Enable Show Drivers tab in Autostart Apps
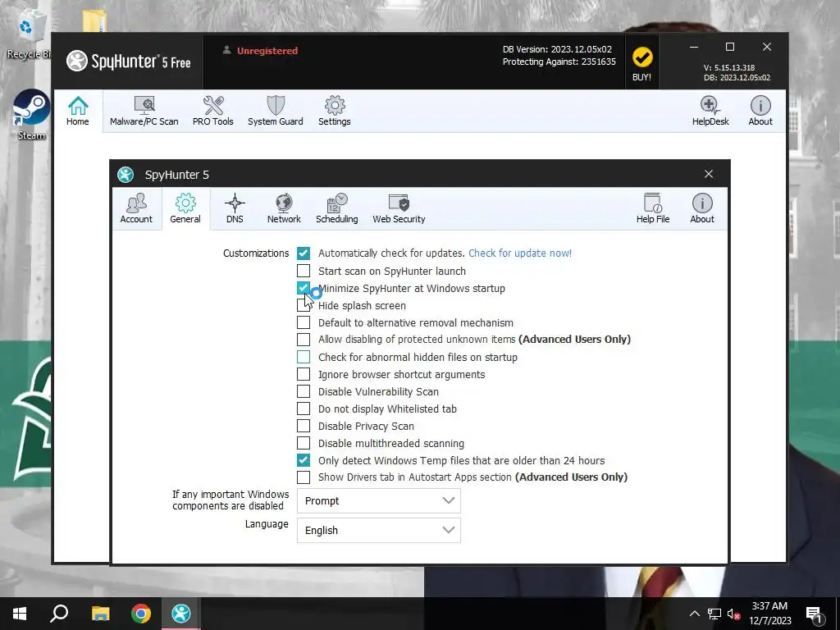This screenshot has height=630, width=840. pyautogui.click(x=304, y=477)
